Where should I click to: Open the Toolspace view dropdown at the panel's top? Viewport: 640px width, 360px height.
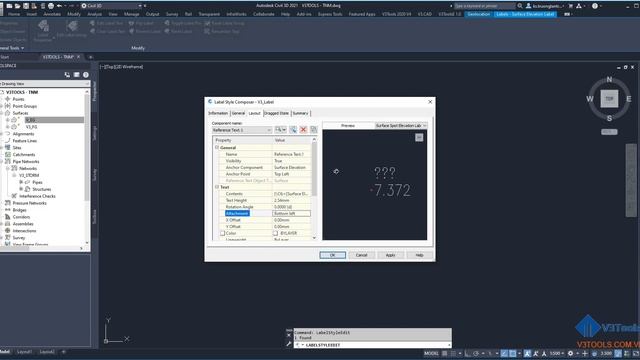pos(44,83)
